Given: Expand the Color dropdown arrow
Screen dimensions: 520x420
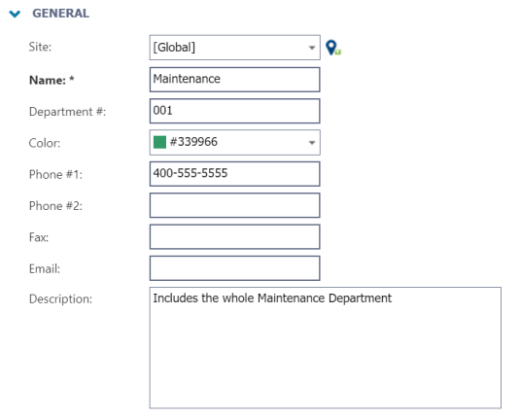Looking at the screenshot, I should (312, 143).
